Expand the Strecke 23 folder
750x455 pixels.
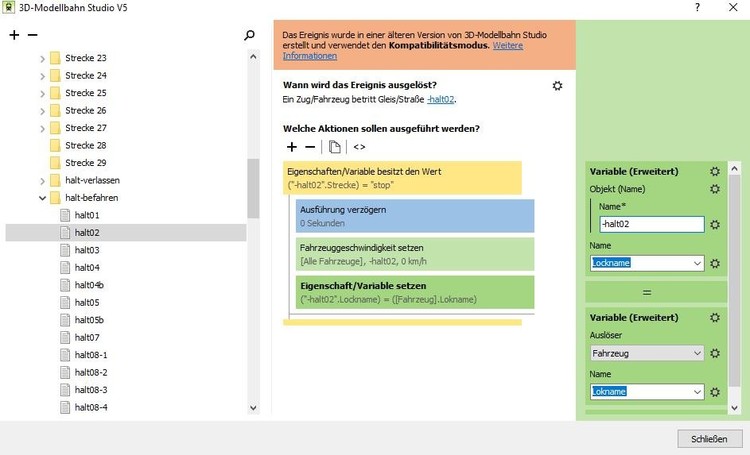[x=42, y=59]
